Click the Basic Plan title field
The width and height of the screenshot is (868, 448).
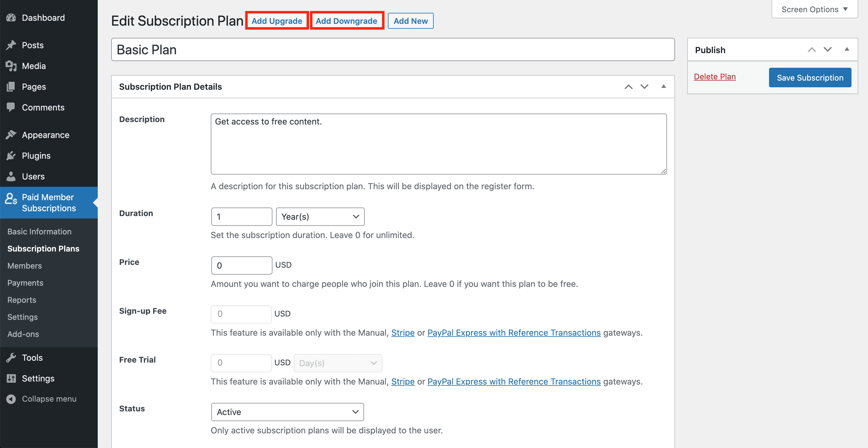point(393,49)
